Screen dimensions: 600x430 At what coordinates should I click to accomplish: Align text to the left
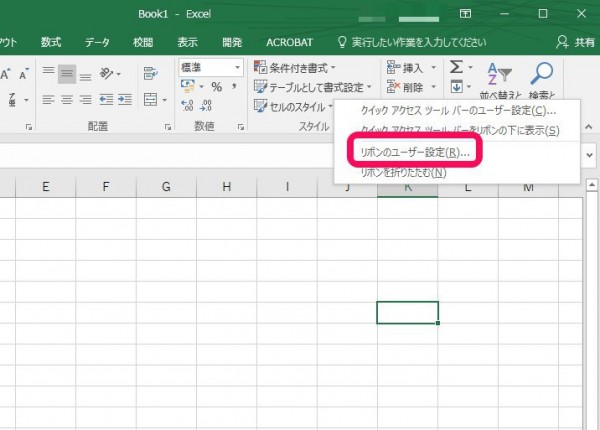pos(49,100)
